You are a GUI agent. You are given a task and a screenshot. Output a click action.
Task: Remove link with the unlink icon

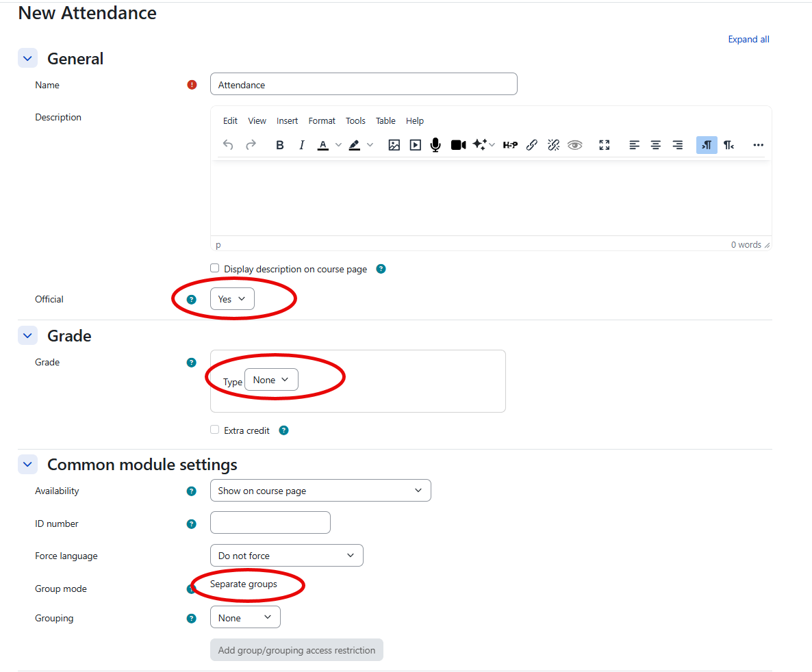click(554, 145)
